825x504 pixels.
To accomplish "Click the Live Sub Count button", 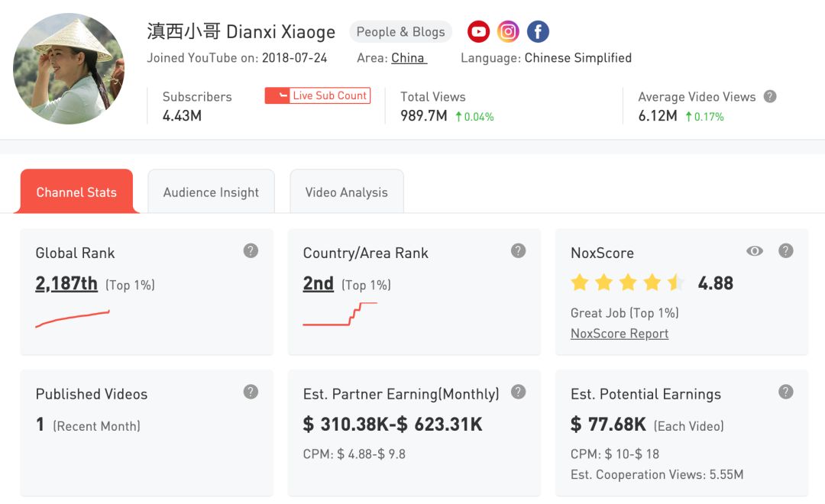I will pyautogui.click(x=318, y=95).
